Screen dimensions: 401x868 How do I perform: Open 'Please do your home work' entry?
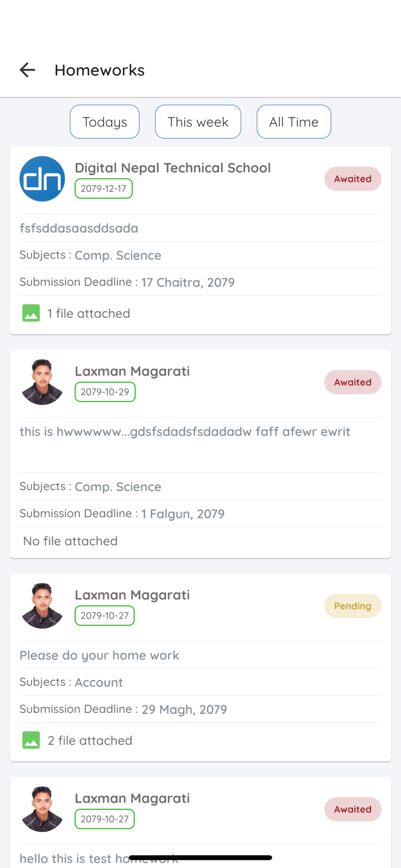pos(100,655)
